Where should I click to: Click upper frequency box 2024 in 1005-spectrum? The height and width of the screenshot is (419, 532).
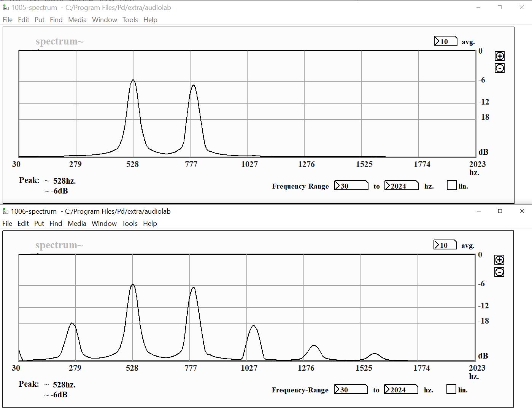(x=401, y=186)
